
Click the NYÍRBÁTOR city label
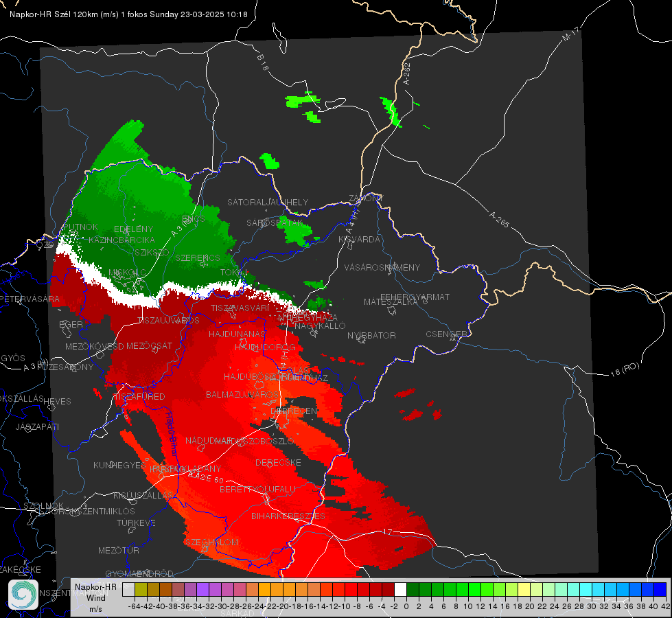(371, 335)
